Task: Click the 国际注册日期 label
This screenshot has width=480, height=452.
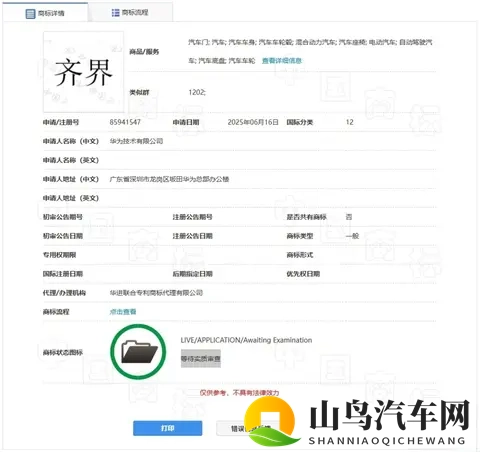Action: 63,274
